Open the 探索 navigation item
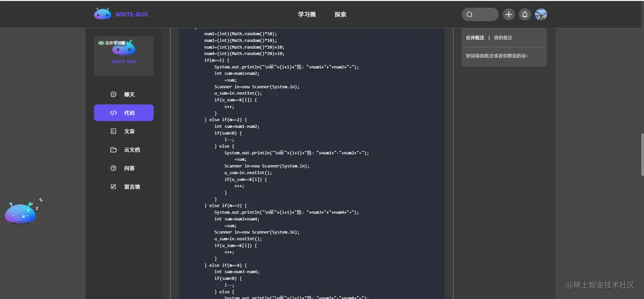This screenshot has height=299, width=644. pos(340,14)
